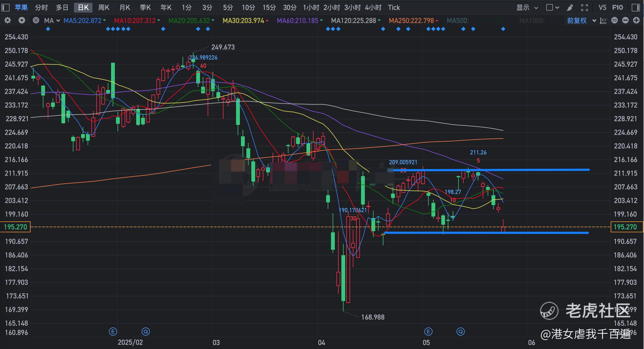This screenshot has width=644, height=349.
Task: Click the right 195.270 current price tag
Action: pos(627,227)
